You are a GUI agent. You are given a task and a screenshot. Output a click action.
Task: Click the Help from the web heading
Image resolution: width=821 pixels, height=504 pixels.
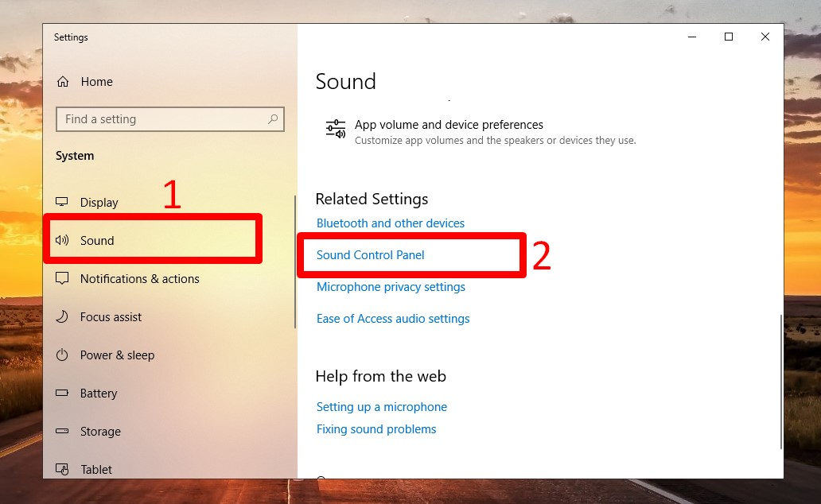point(380,376)
